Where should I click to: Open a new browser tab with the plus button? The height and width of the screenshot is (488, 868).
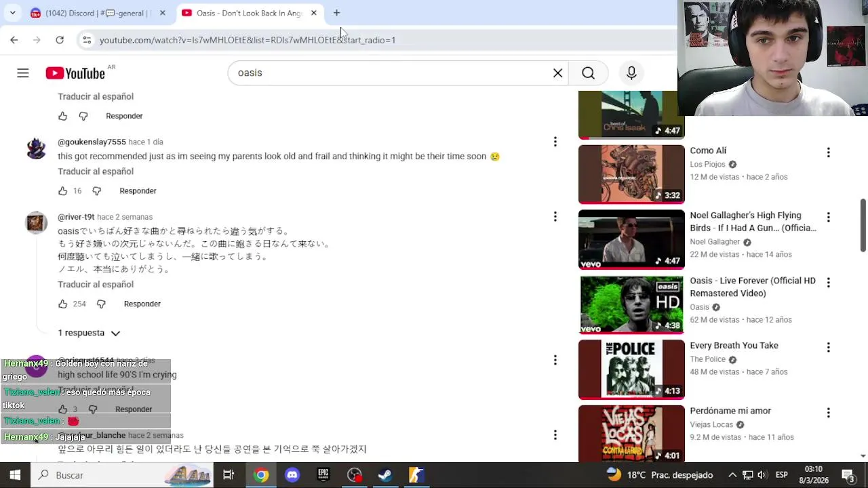pos(336,13)
